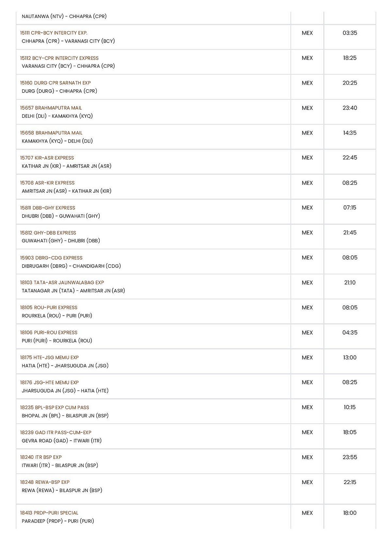Open the 15111 CPR-BCY Intercity Exp. link

click(x=54, y=33)
